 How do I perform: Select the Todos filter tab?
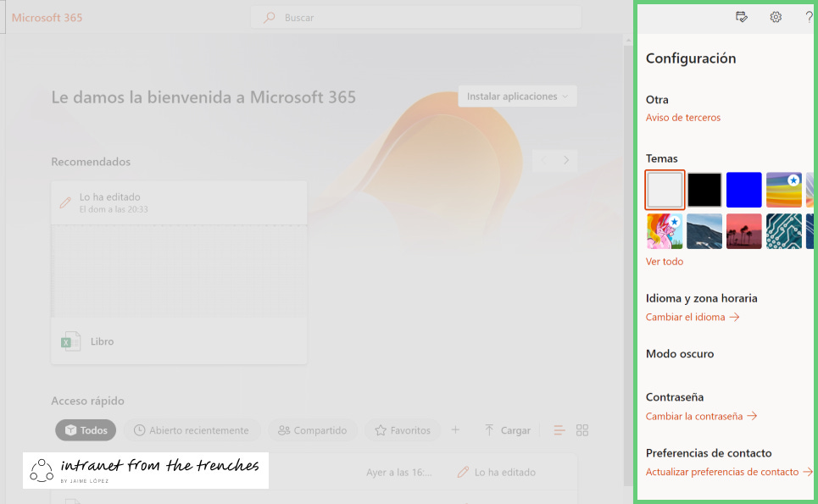(86, 430)
